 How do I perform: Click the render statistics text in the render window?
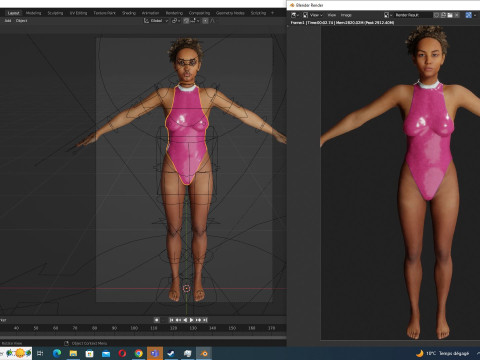342,23
